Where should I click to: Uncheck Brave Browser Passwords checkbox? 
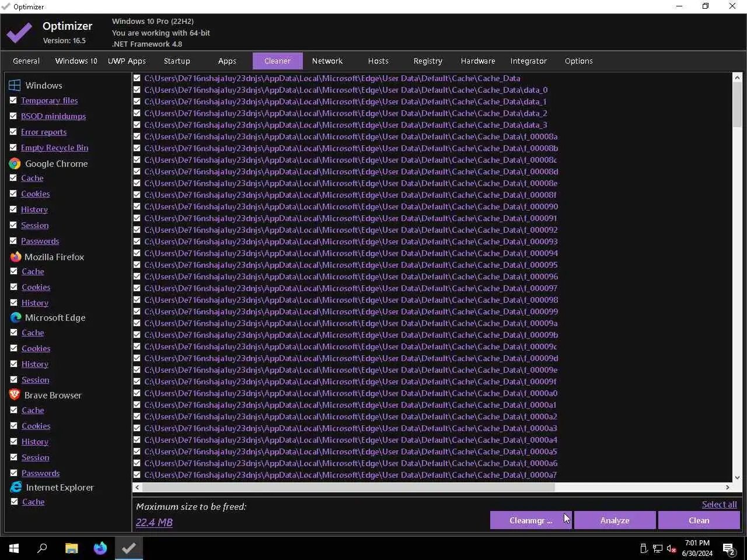click(13, 473)
